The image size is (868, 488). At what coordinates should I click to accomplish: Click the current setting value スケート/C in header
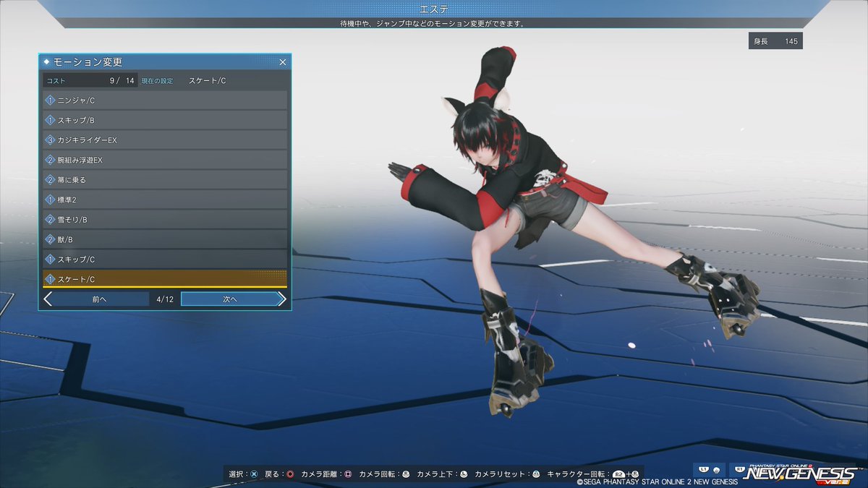click(207, 81)
